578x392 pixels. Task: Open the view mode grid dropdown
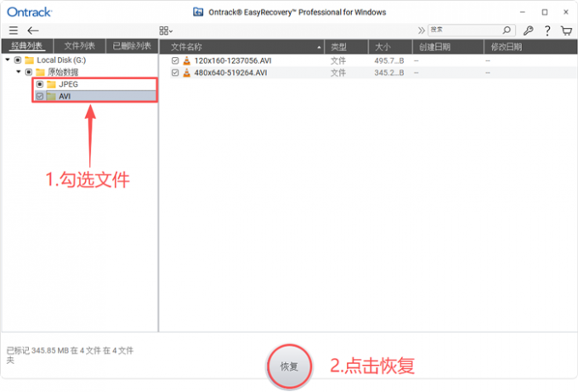tap(166, 31)
